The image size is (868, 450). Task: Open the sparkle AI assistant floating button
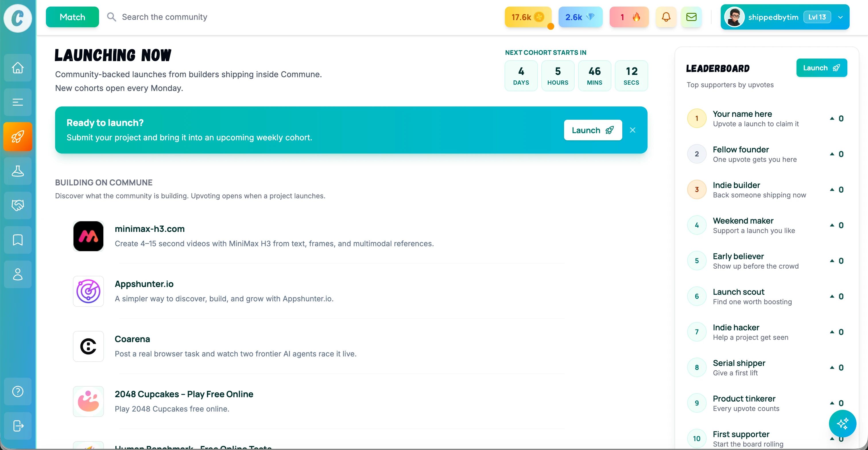842,423
